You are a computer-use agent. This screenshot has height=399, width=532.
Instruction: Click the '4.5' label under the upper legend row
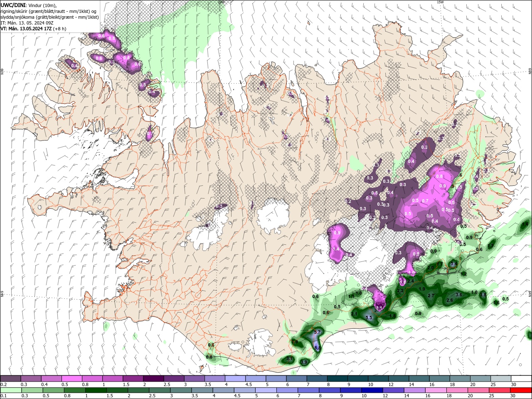[x=249, y=384]
